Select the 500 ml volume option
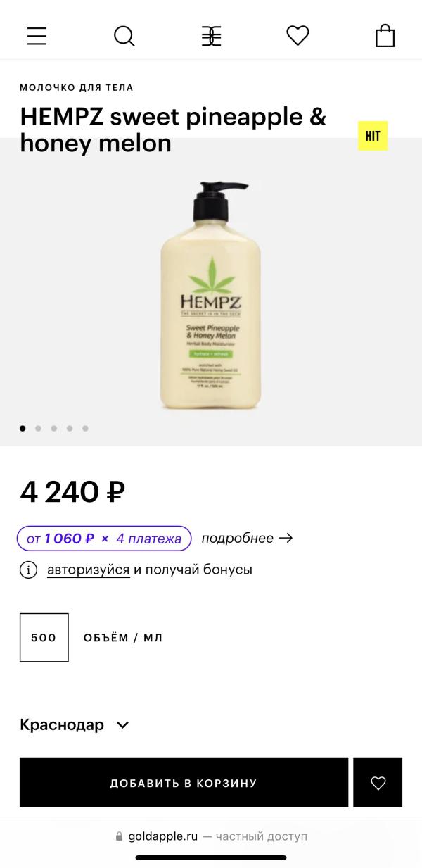422x868 pixels. 44,637
